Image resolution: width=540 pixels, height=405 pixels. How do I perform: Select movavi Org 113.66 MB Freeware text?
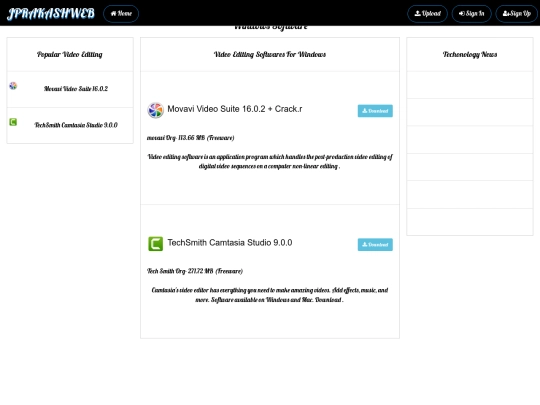click(x=190, y=138)
